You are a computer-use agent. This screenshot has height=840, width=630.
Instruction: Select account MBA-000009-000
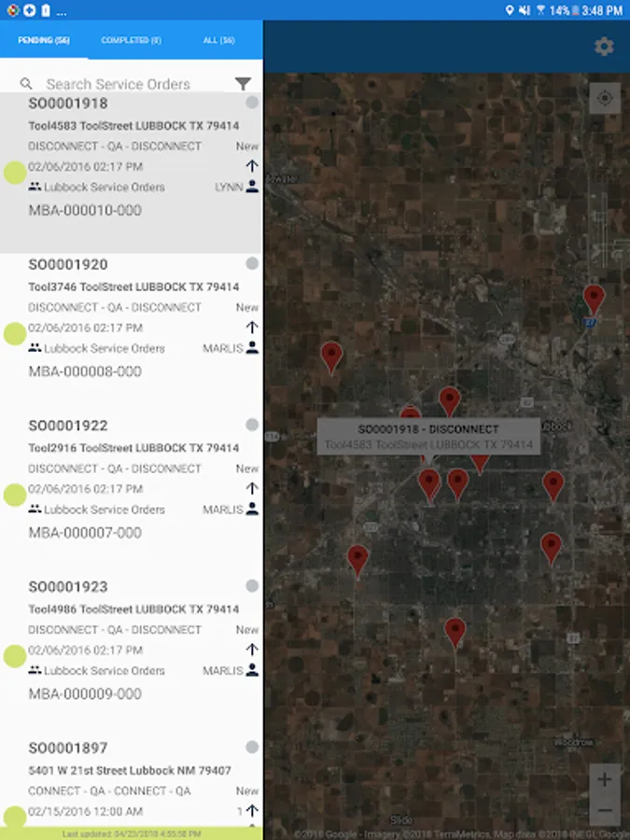[85, 693]
